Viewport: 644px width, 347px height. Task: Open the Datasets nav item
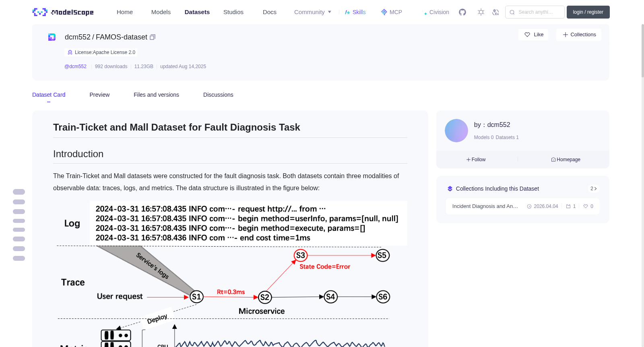(x=197, y=12)
